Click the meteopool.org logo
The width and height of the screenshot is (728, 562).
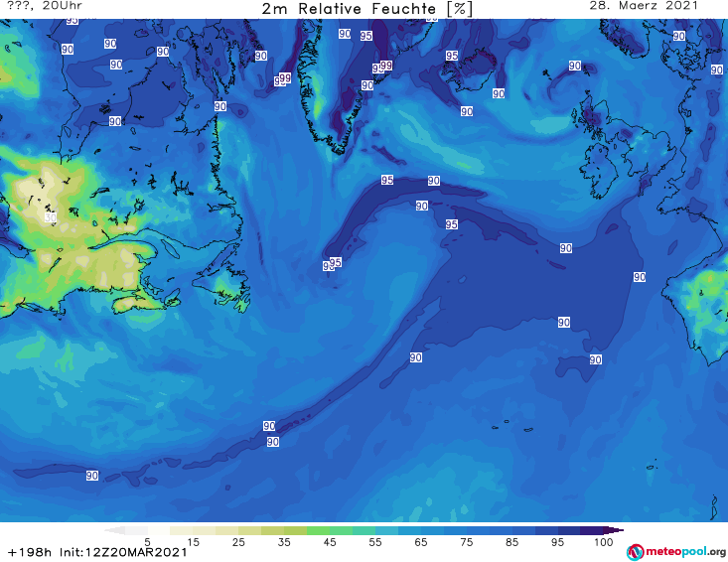pyautogui.click(x=676, y=552)
